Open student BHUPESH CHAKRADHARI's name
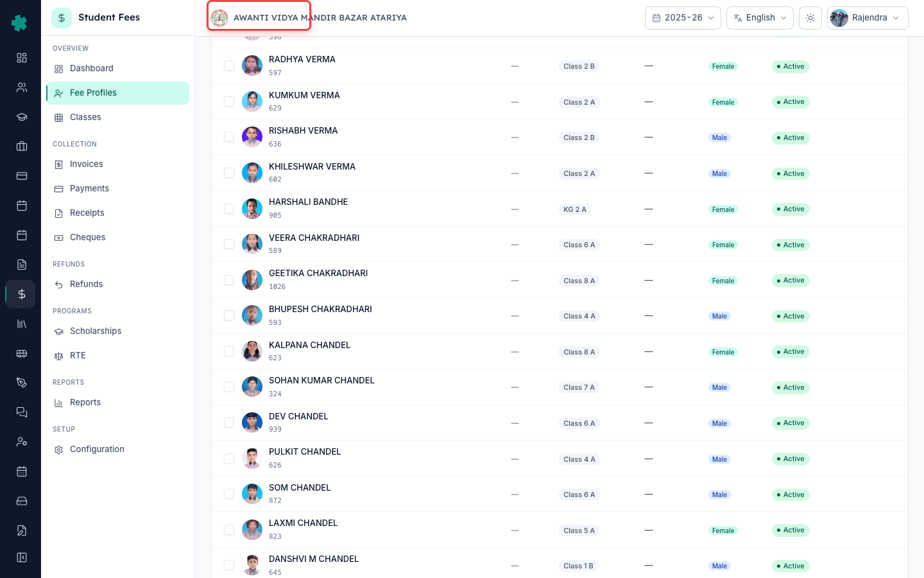924x578 pixels. click(x=320, y=309)
